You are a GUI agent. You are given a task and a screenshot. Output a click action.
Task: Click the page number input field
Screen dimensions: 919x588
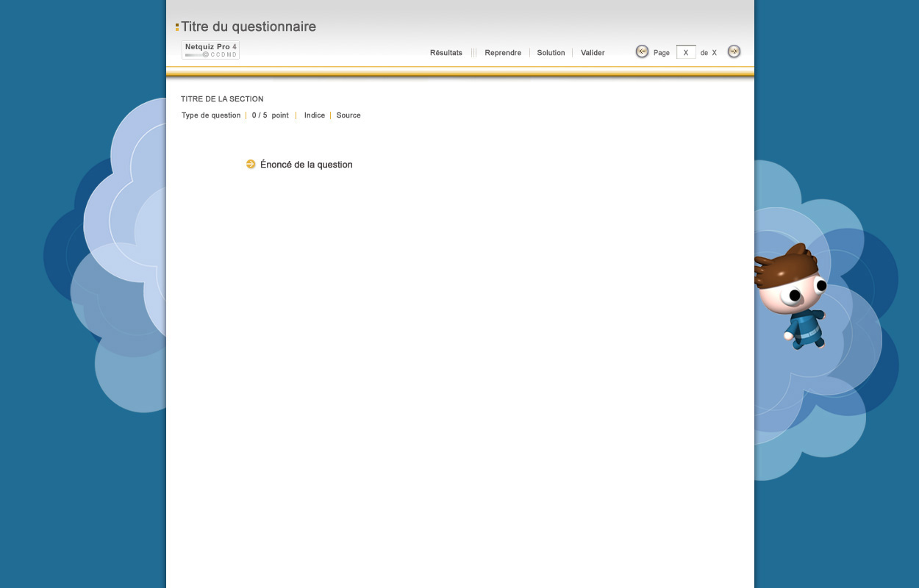click(x=686, y=52)
